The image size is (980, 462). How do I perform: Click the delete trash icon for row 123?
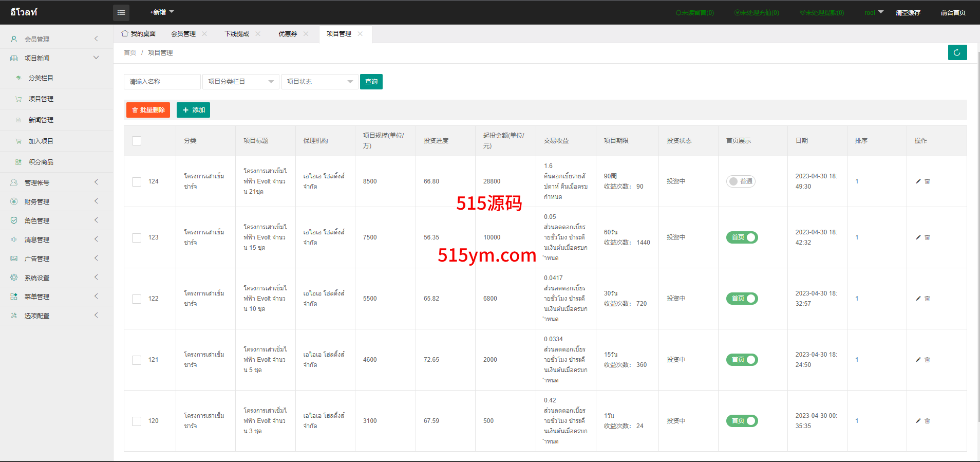pyautogui.click(x=927, y=237)
